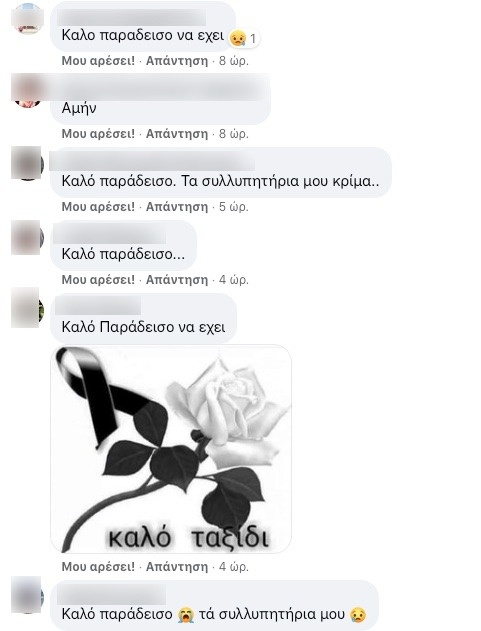
Task: Open blurred author name above Αμήν
Action: coord(159,88)
